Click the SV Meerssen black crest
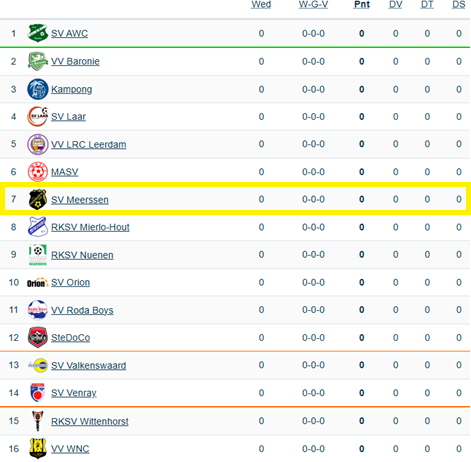The height and width of the screenshot is (462, 471). (38, 199)
